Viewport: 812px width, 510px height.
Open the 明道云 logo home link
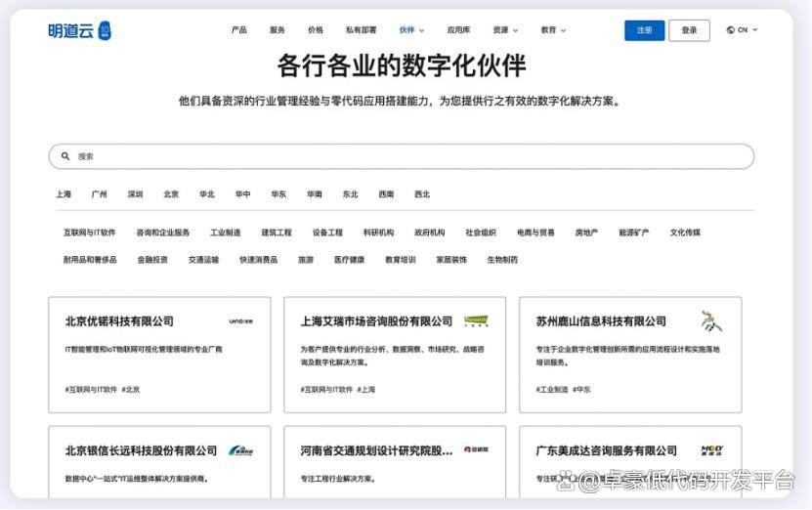[x=79, y=31]
